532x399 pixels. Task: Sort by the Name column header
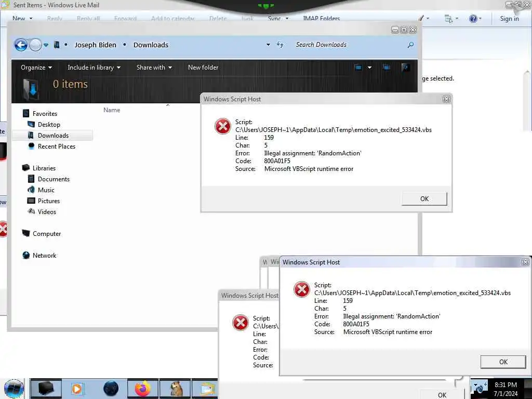tap(112, 110)
